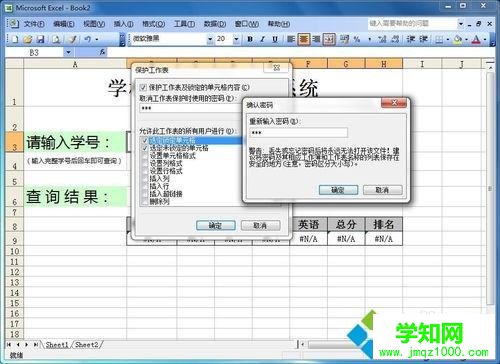The image size is (500, 364).
Task: Expand the Name Box B3 dropdown
Action: coord(68,52)
